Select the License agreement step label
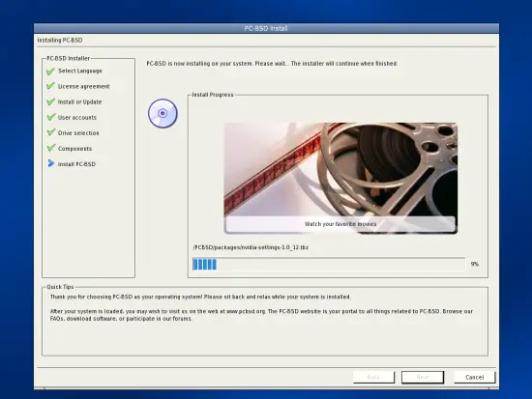 click(x=84, y=86)
